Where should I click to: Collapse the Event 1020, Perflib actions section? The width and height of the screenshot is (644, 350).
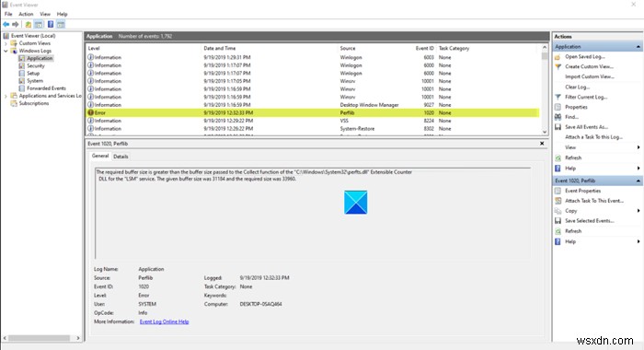(638, 181)
